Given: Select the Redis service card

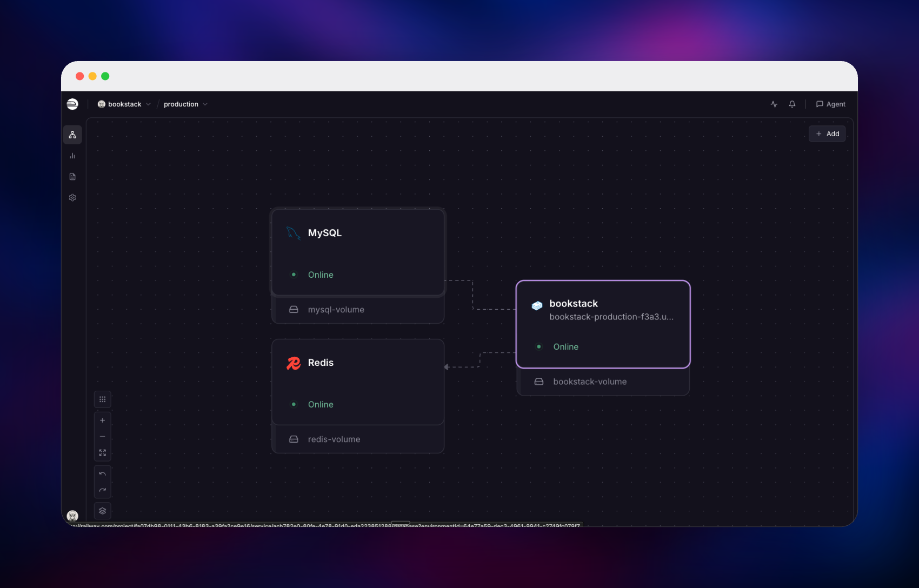Looking at the screenshot, I should click(x=358, y=382).
